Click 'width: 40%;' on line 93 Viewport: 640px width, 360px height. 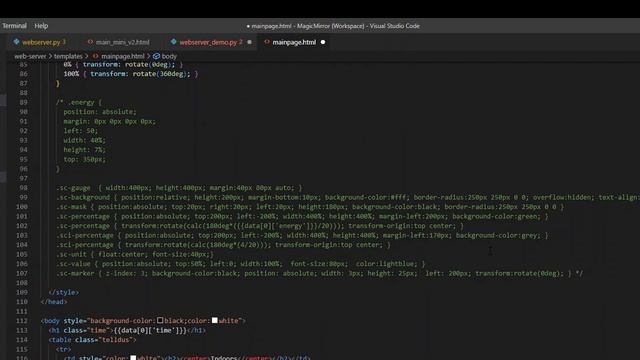[x=84, y=140]
